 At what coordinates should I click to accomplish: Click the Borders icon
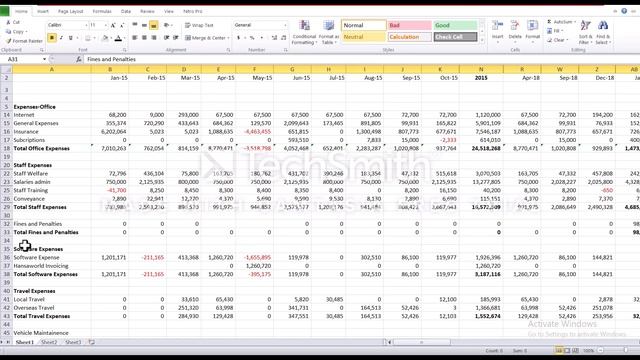coord(87,38)
